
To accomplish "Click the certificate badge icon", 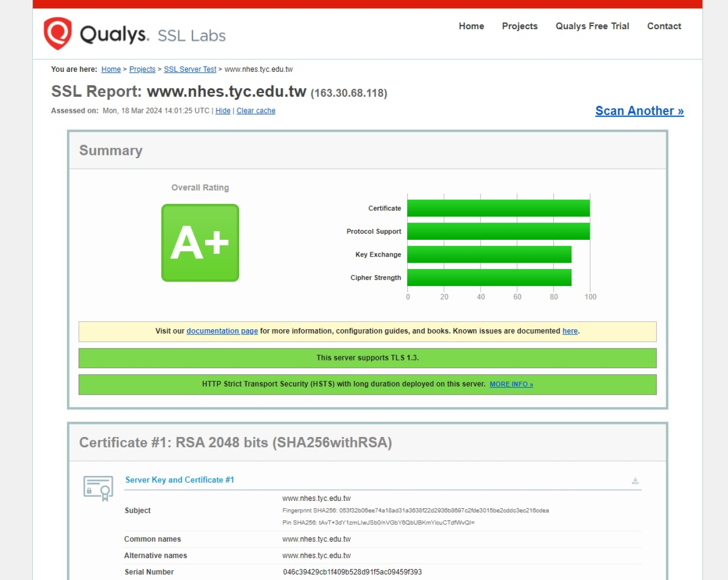I will (x=98, y=488).
